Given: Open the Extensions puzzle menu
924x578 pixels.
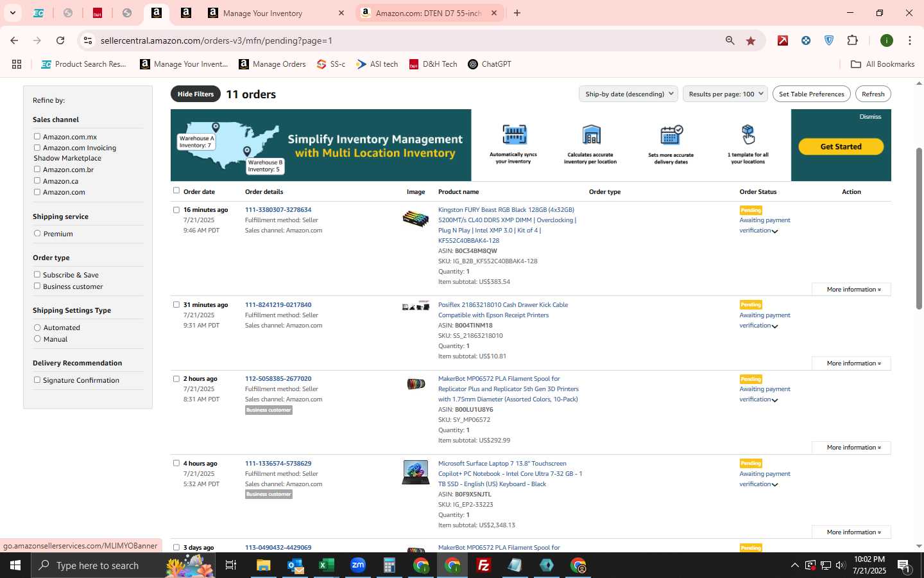Looking at the screenshot, I should pyautogui.click(x=852, y=40).
